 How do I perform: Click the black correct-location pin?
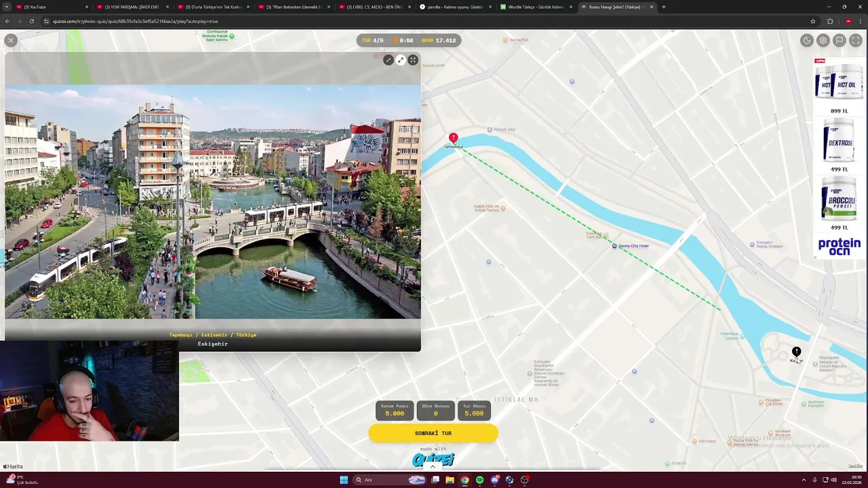click(797, 352)
